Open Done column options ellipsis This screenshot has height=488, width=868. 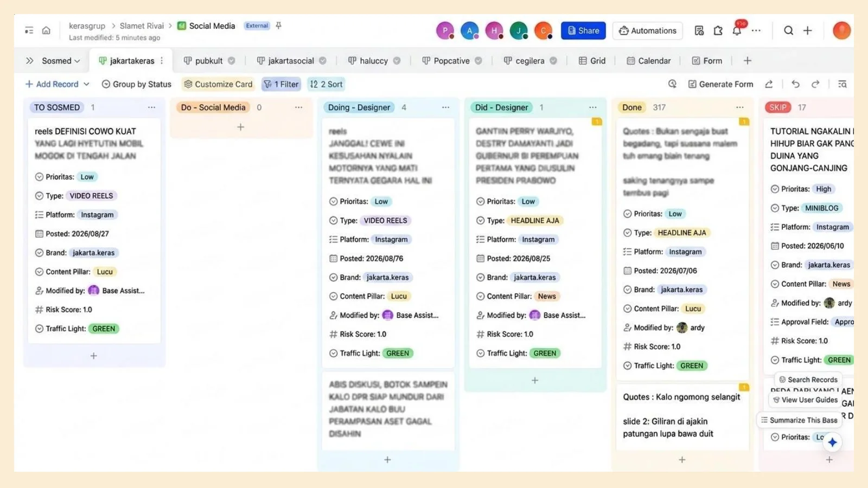(x=739, y=107)
